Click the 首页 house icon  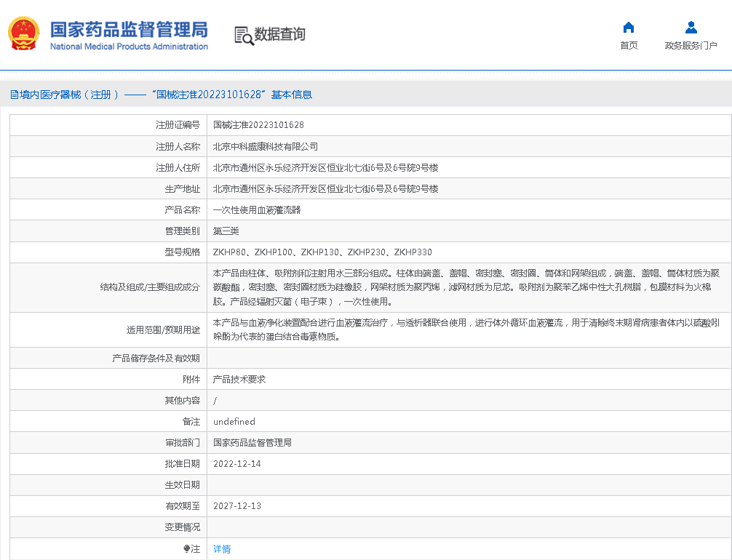pos(629,28)
